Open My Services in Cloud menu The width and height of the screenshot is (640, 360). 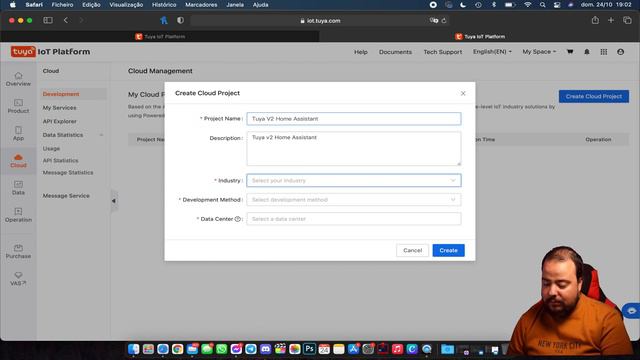(59, 108)
